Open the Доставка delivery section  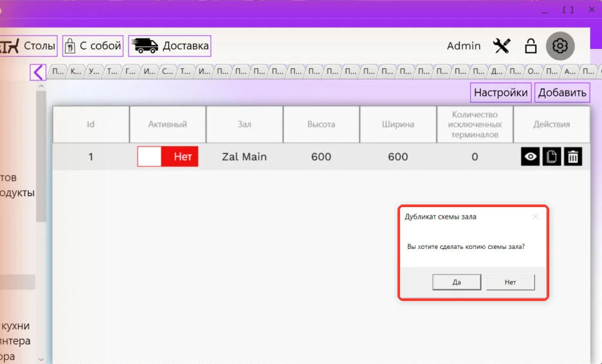(169, 46)
